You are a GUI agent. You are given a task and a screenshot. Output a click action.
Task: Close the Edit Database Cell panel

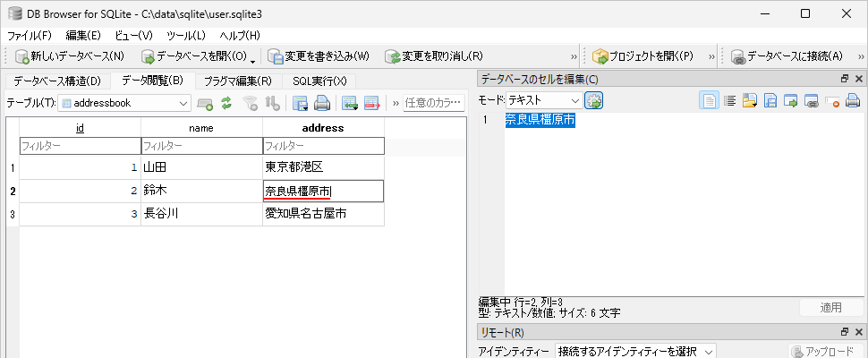tap(859, 79)
